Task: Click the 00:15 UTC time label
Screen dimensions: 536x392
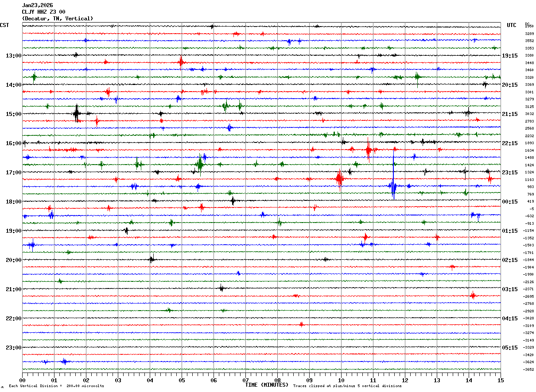Action: [509, 202]
